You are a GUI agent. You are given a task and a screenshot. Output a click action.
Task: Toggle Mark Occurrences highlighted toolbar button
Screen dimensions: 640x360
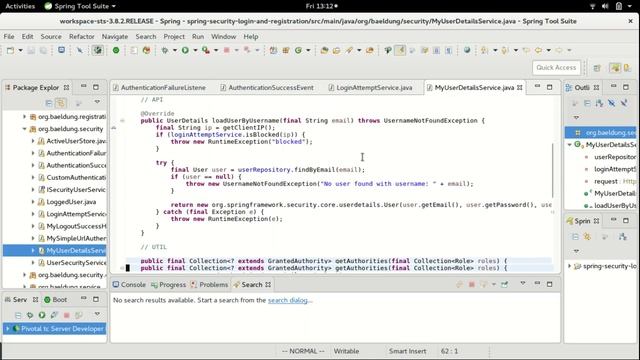(x=400, y=50)
